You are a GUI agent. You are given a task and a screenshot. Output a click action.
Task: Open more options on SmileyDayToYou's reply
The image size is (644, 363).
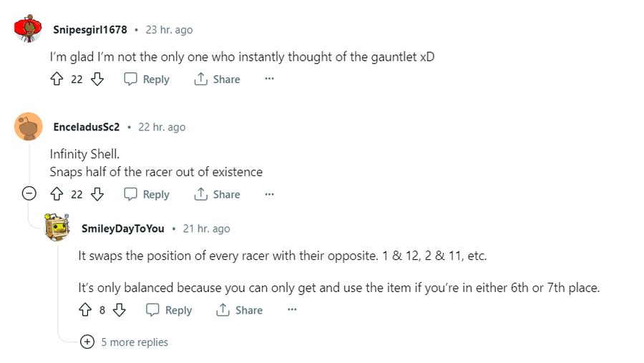click(292, 310)
